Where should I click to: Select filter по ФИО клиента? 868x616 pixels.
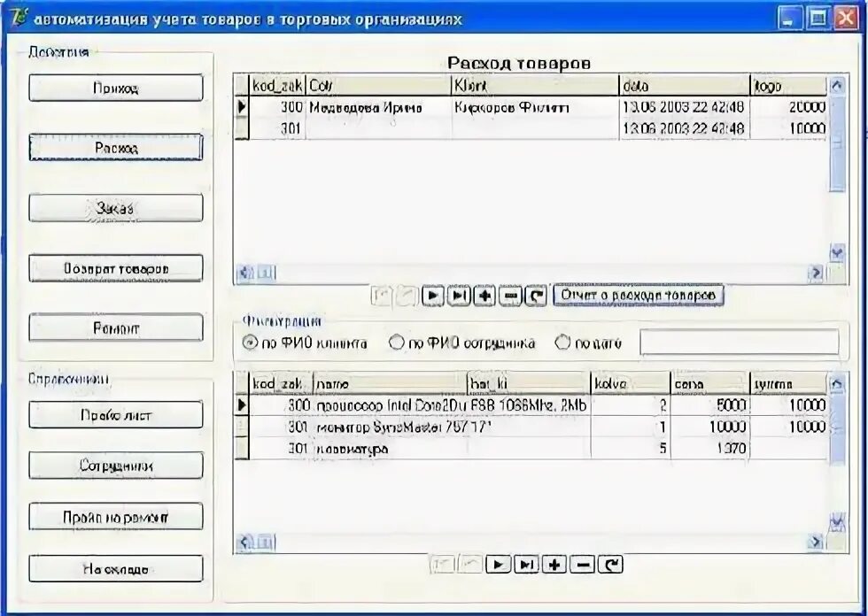(305, 343)
